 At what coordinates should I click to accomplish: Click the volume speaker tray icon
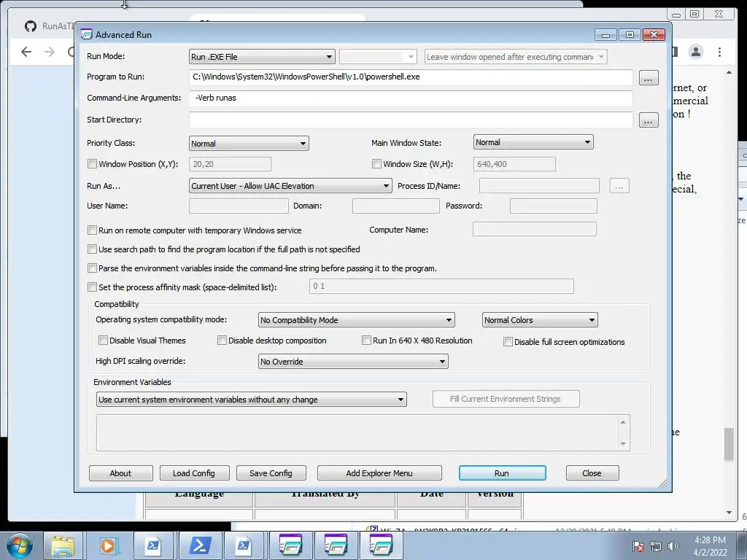(x=673, y=546)
